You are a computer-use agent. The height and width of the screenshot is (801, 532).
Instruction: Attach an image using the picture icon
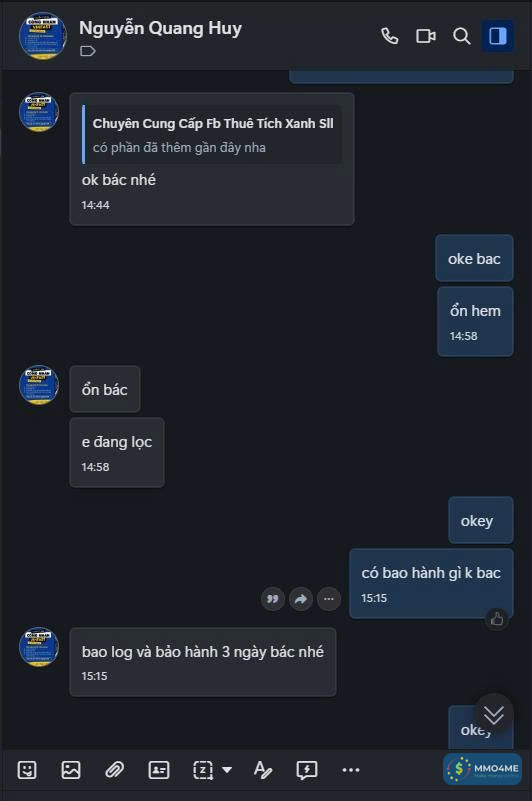coord(71,770)
